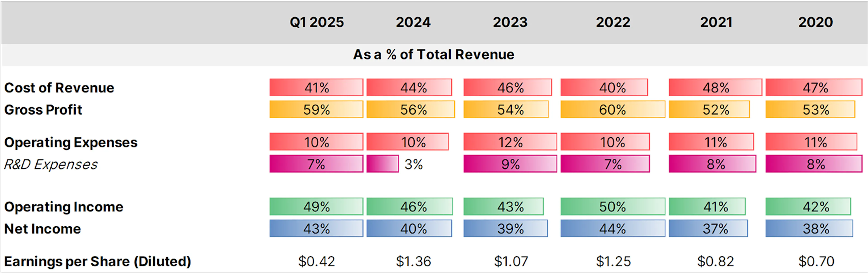Select the 12% Operating Expenses bar
This screenshot has height=273, width=868.
point(510,142)
